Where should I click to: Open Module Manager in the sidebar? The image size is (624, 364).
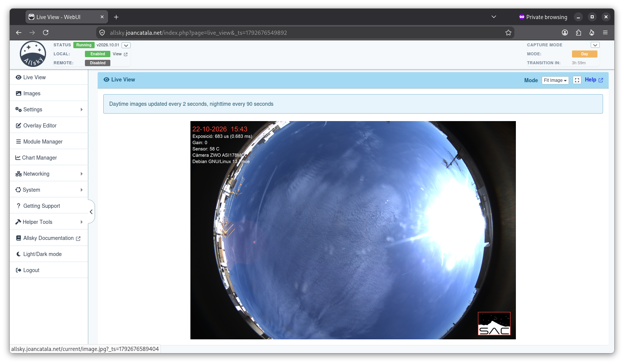click(x=49, y=142)
